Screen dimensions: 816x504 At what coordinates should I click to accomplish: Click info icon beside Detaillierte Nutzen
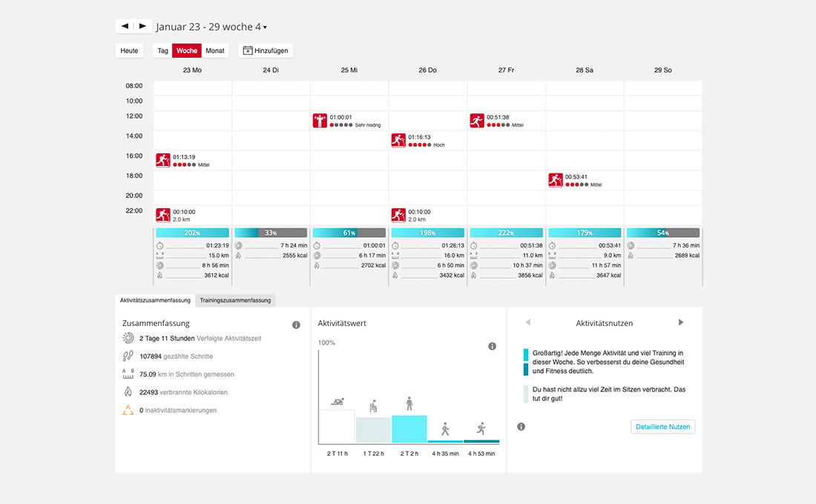[x=521, y=426]
